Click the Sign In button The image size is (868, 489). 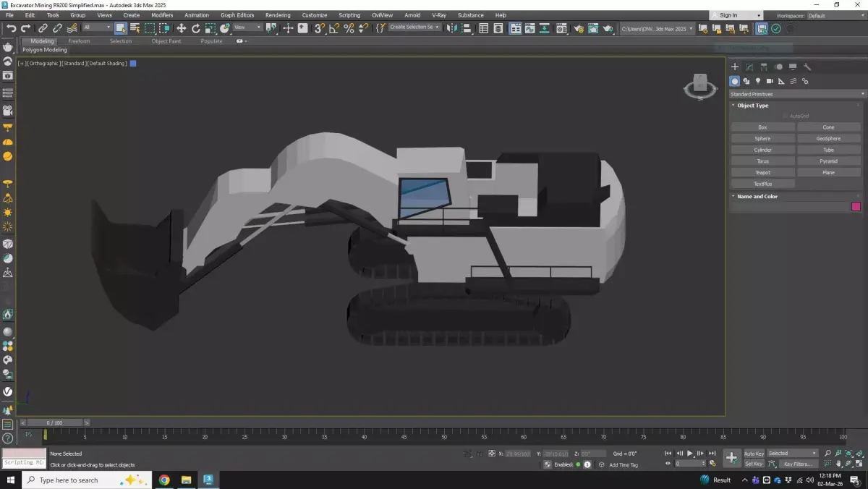coord(736,15)
